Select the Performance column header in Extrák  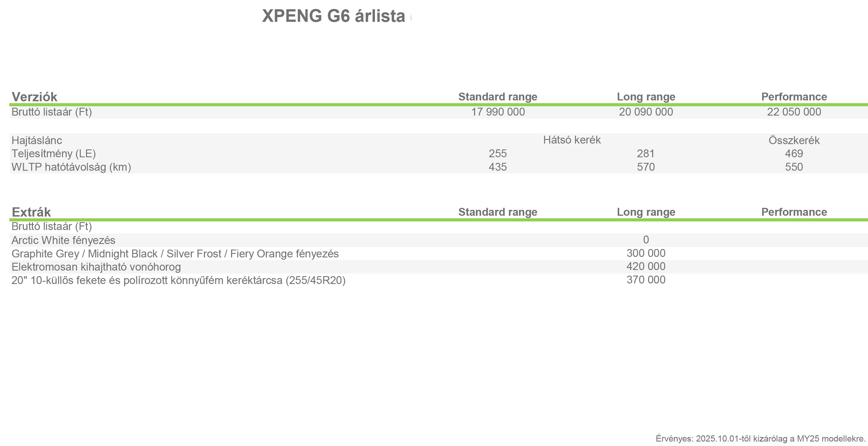coord(794,212)
